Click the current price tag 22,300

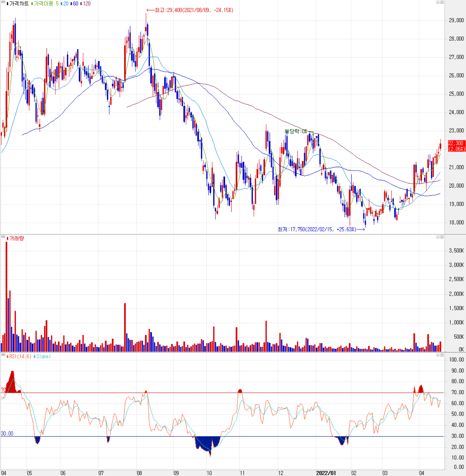tap(457, 146)
